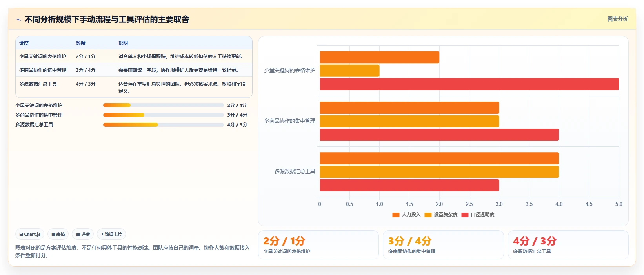Open the 2分 / 1分 stat card
The height and width of the screenshot is (275, 644).
pos(318,245)
